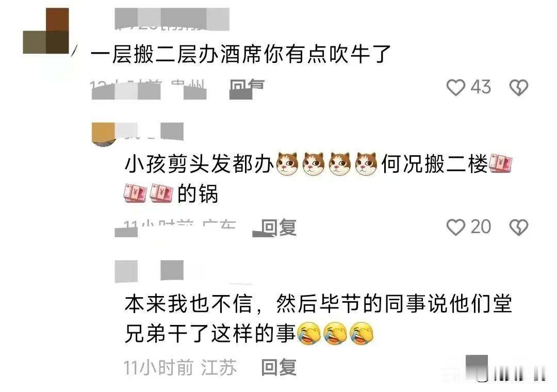Select the comment text 一层搬二层办酒席你有点吹牛了

tap(240, 54)
